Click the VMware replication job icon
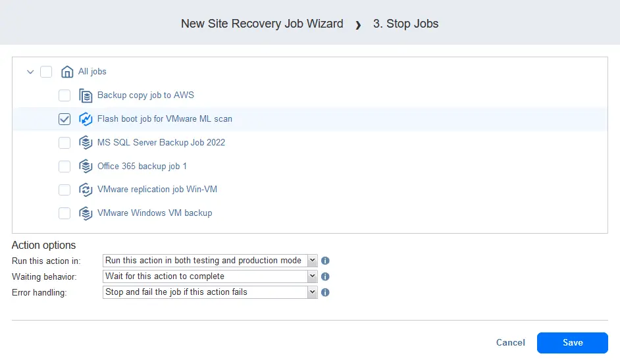 pyautogui.click(x=86, y=190)
